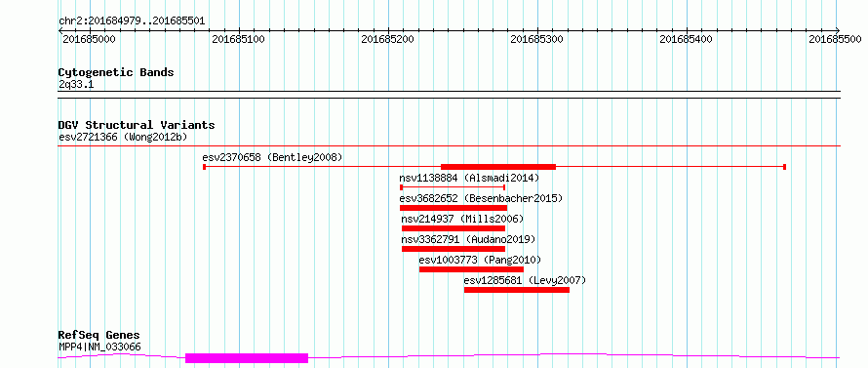Select the nsv1138884 (Alsmadi2014) variant label
868x368 pixels.
pos(469,178)
